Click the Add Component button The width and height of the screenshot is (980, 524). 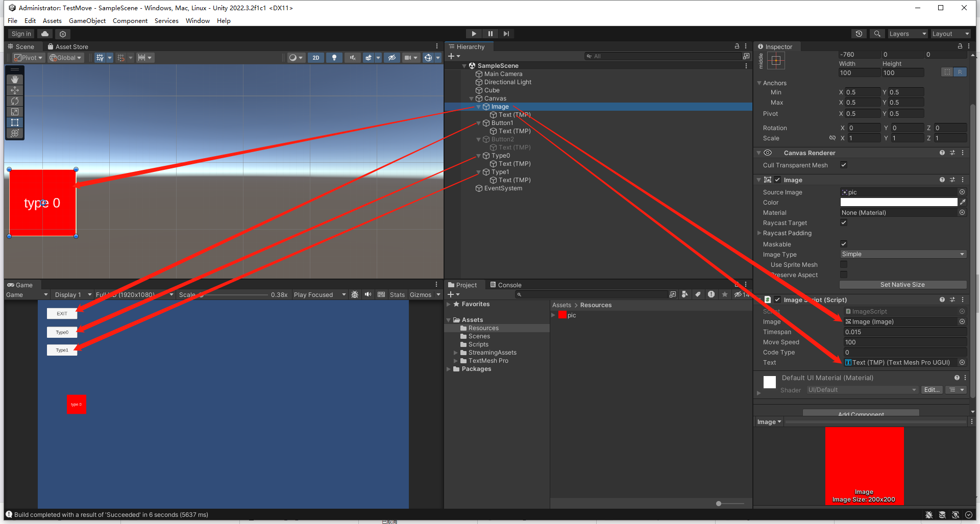860,414
